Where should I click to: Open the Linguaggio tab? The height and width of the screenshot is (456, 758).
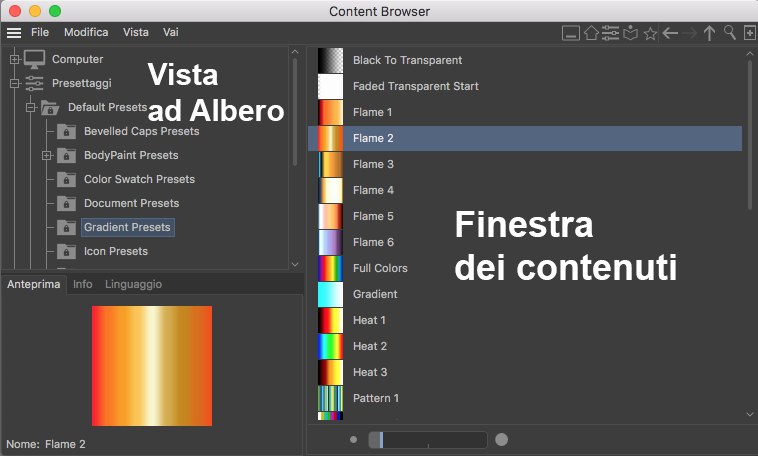coord(133,284)
